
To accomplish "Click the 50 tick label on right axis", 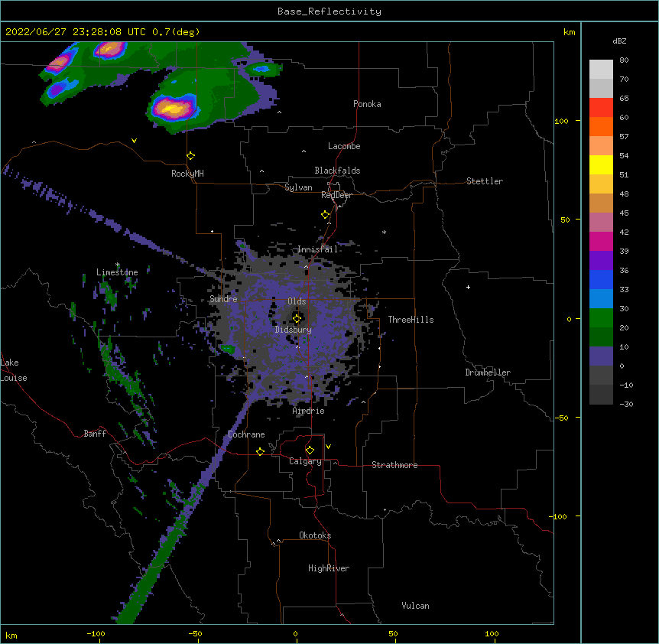I will point(565,220).
